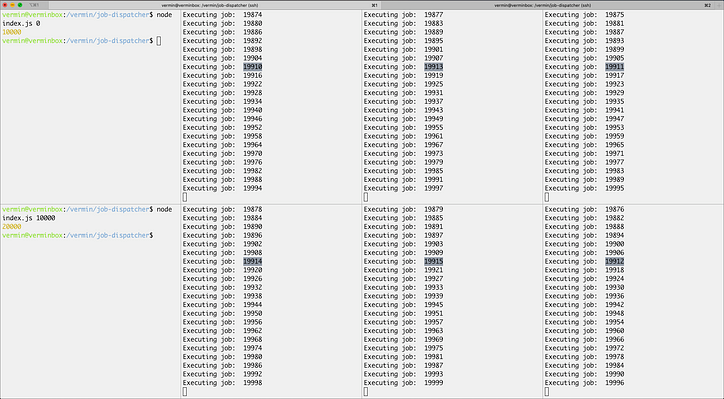Close the terminal window with the red button

5,5
